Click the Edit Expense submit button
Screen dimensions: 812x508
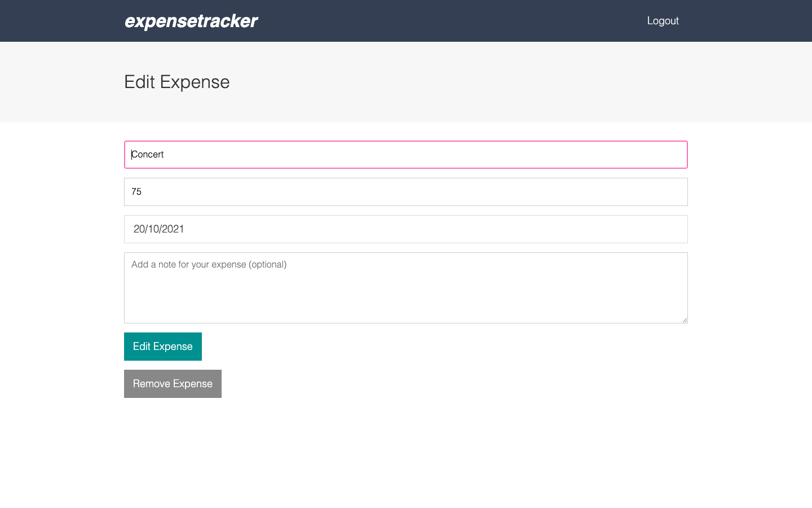[x=162, y=346]
